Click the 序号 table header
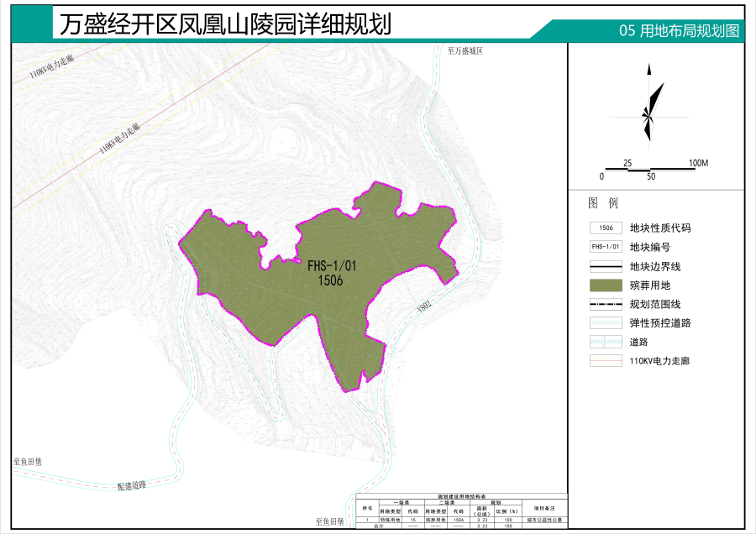756x534 pixels. point(367,508)
